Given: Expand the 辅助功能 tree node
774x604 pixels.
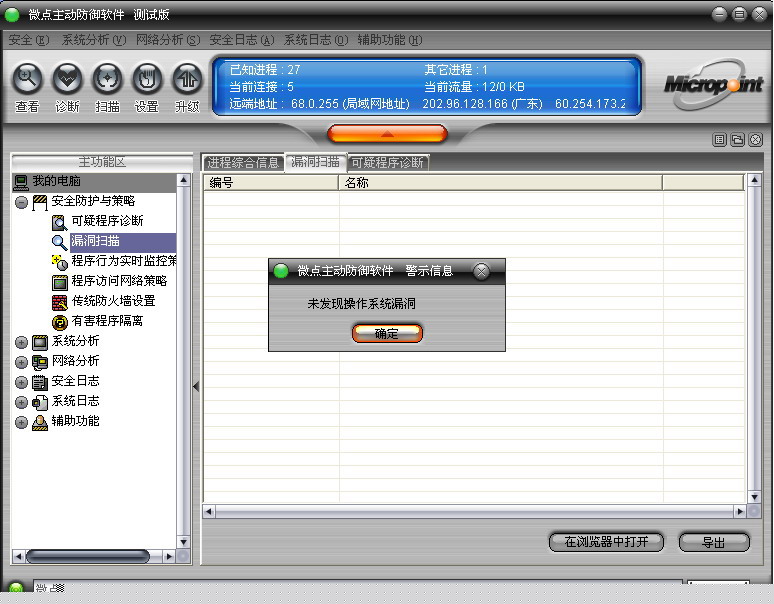Looking at the screenshot, I should pos(21,423).
